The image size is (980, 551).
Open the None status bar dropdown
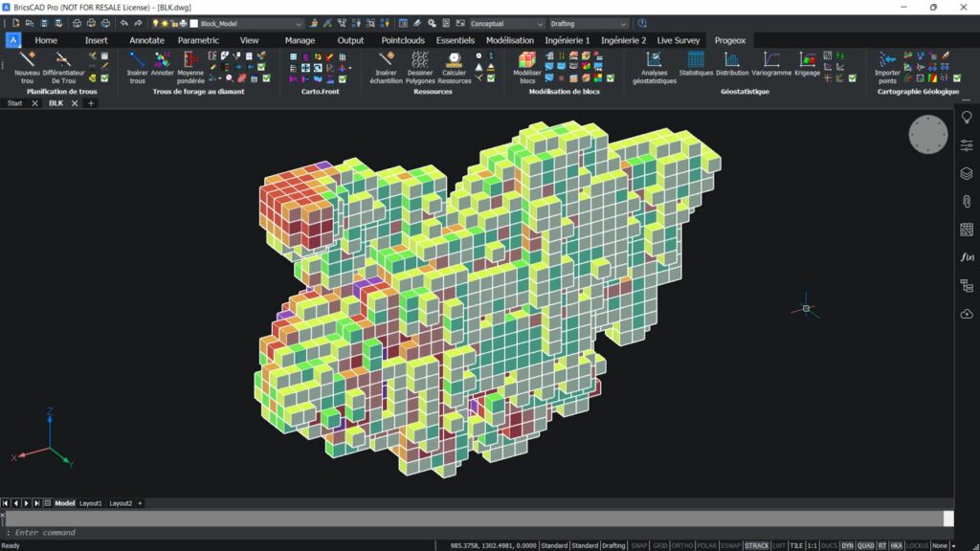940,545
